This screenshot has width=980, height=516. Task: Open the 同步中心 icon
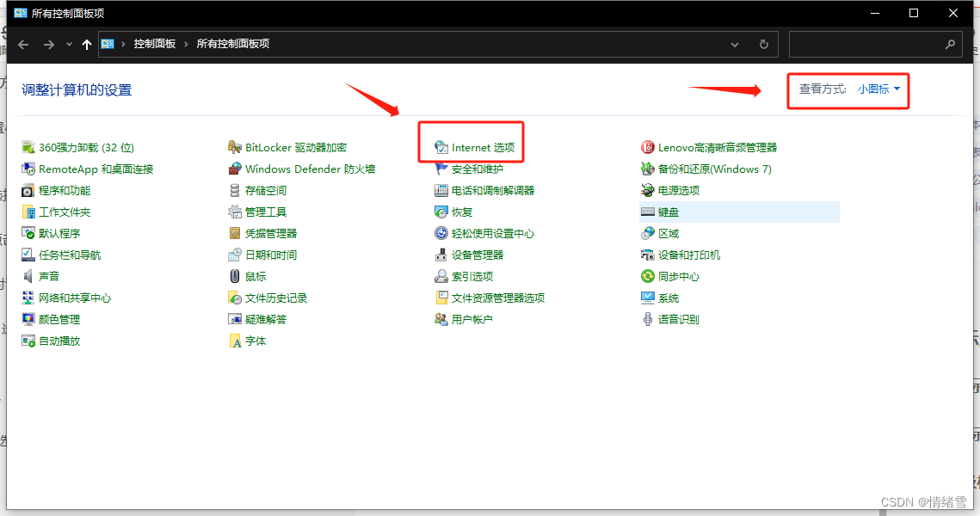point(648,276)
